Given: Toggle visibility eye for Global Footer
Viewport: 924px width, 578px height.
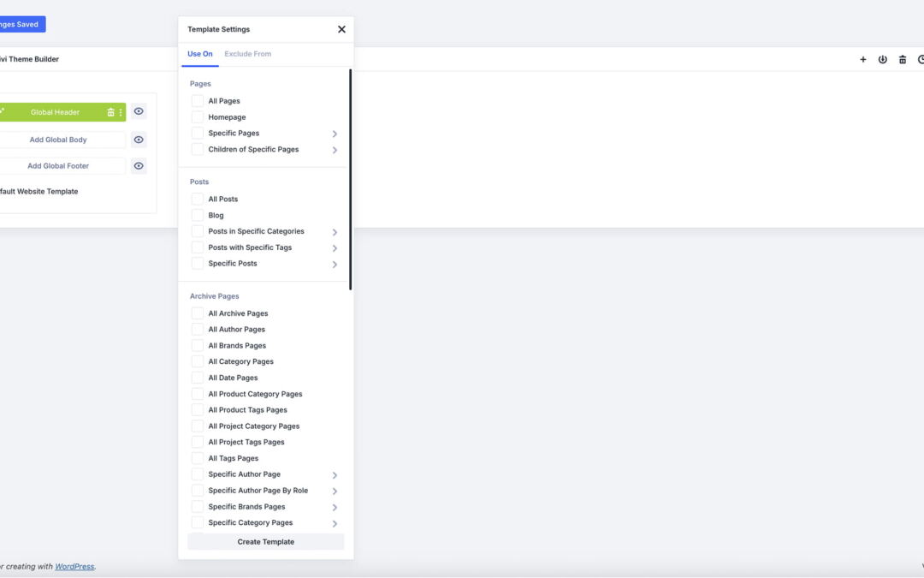Looking at the screenshot, I should [139, 166].
